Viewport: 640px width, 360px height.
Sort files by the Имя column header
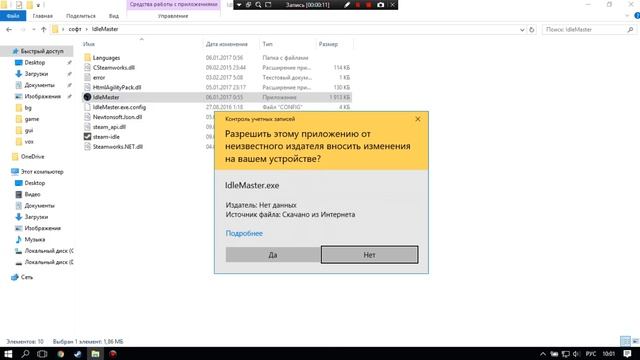coord(89,44)
